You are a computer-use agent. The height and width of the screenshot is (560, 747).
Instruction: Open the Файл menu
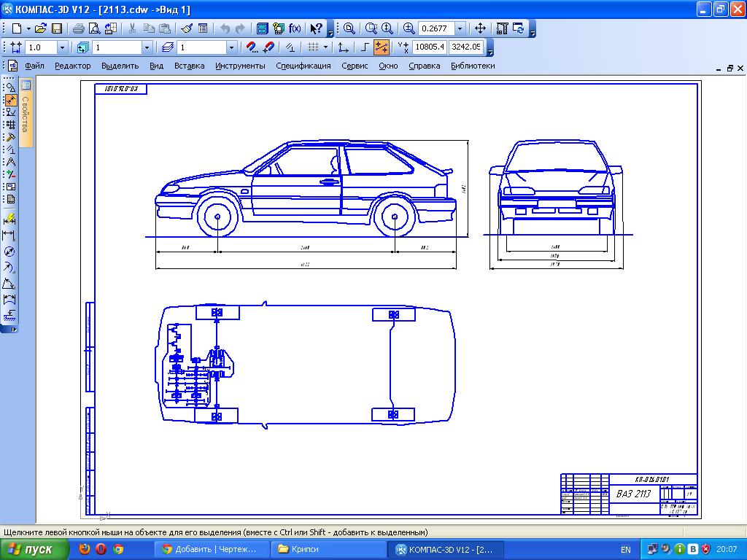(x=35, y=66)
